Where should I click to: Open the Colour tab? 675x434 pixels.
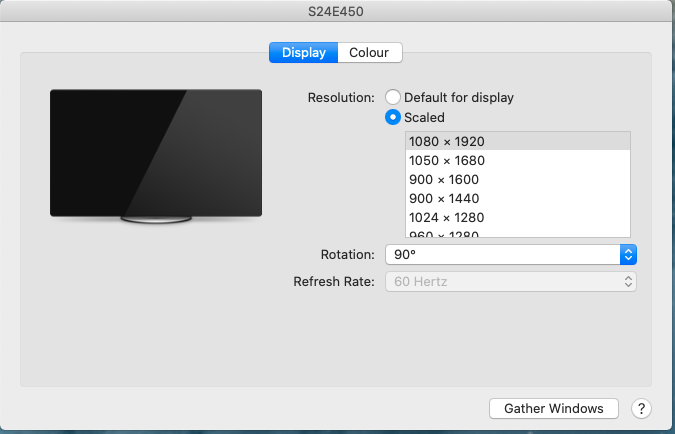coord(370,53)
